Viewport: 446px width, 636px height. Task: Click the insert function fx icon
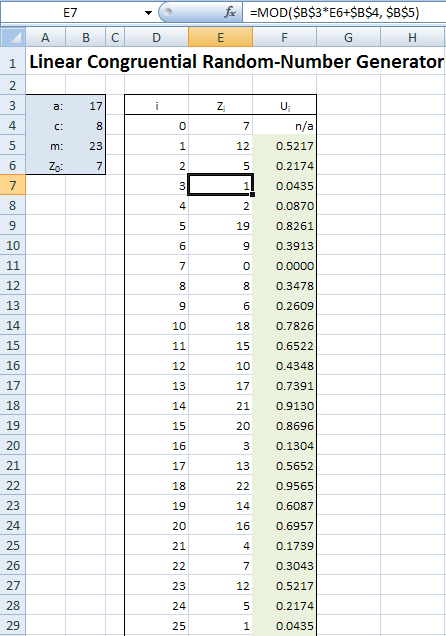[x=230, y=13]
